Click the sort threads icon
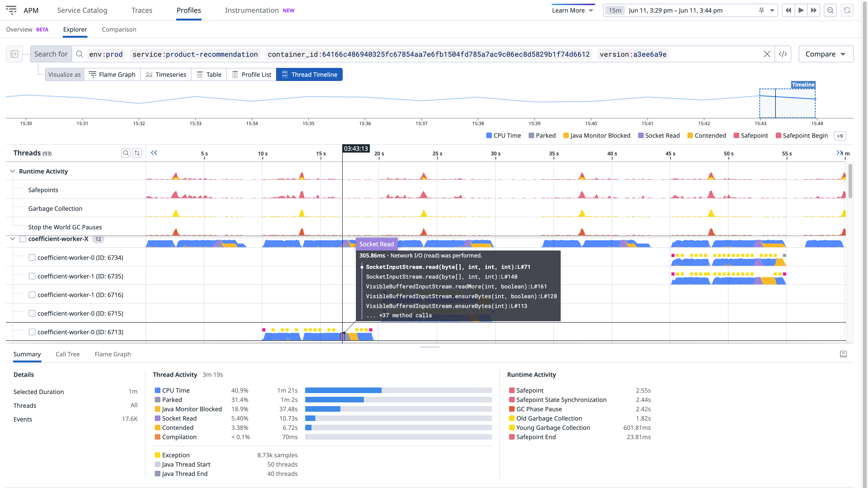The width and height of the screenshot is (868, 488). coord(137,153)
